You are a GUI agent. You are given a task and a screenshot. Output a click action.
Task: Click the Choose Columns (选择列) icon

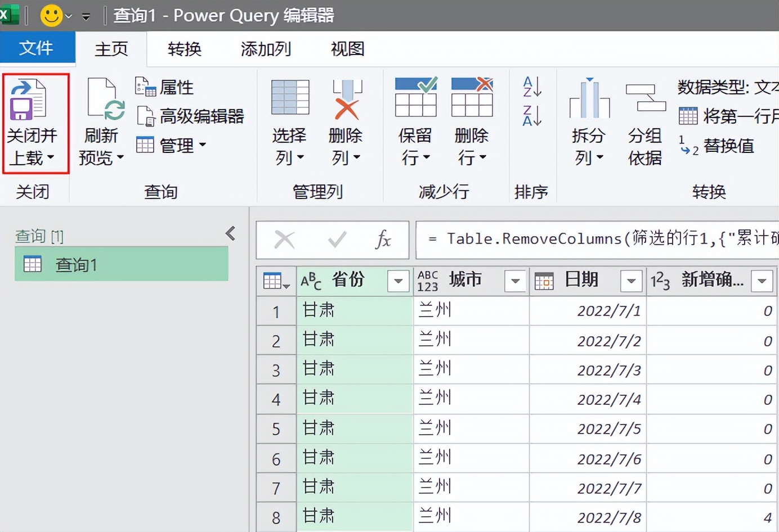click(x=290, y=97)
